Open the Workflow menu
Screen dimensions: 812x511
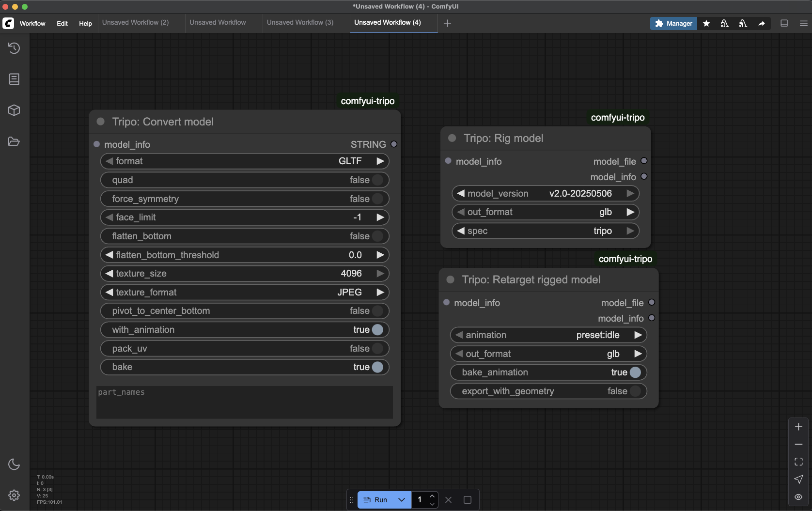point(32,23)
